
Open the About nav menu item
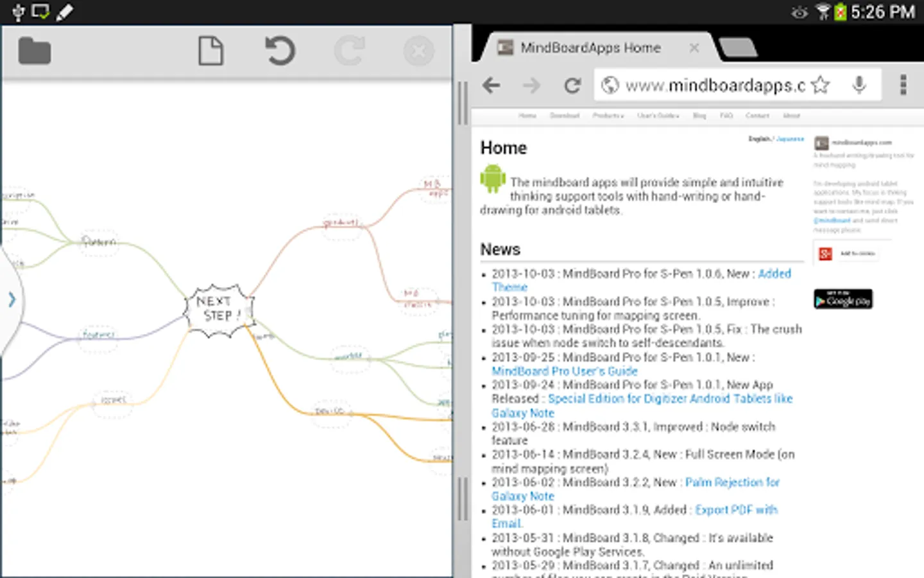click(x=791, y=116)
